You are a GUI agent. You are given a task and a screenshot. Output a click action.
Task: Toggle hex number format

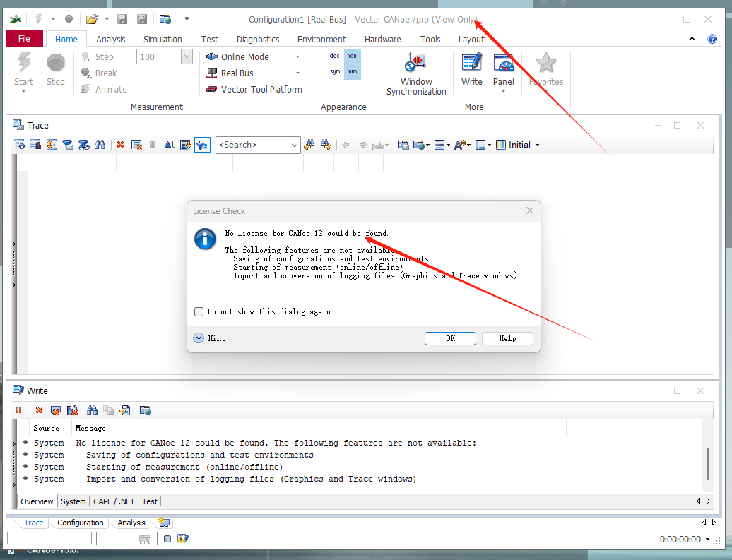coord(352,56)
